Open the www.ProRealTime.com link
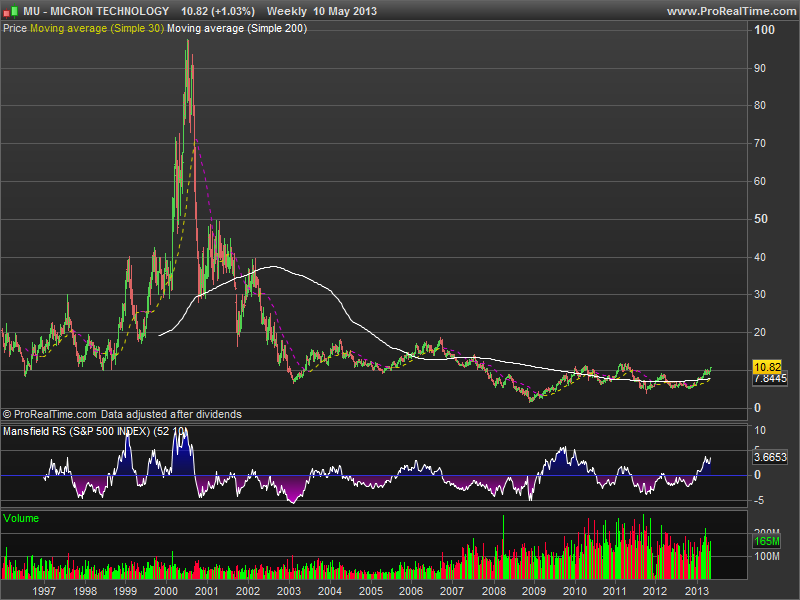The width and height of the screenshot is (800, 600). [730, 11]
